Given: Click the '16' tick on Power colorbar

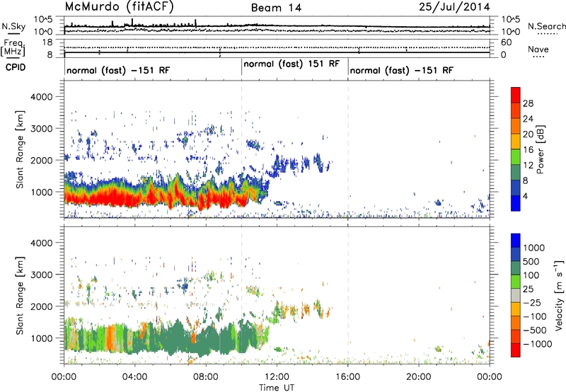Looking at the screenshot, I should [x=528, y=150].
